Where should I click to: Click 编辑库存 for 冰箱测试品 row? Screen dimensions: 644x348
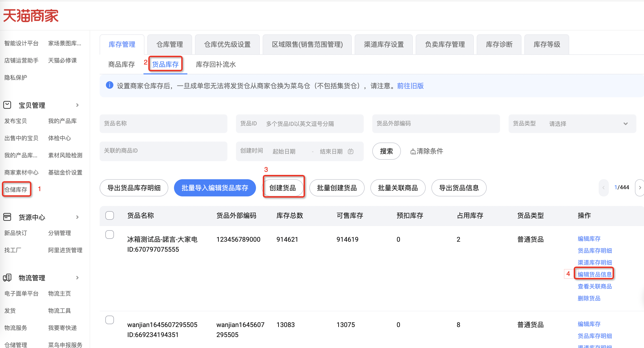[589, 239]
